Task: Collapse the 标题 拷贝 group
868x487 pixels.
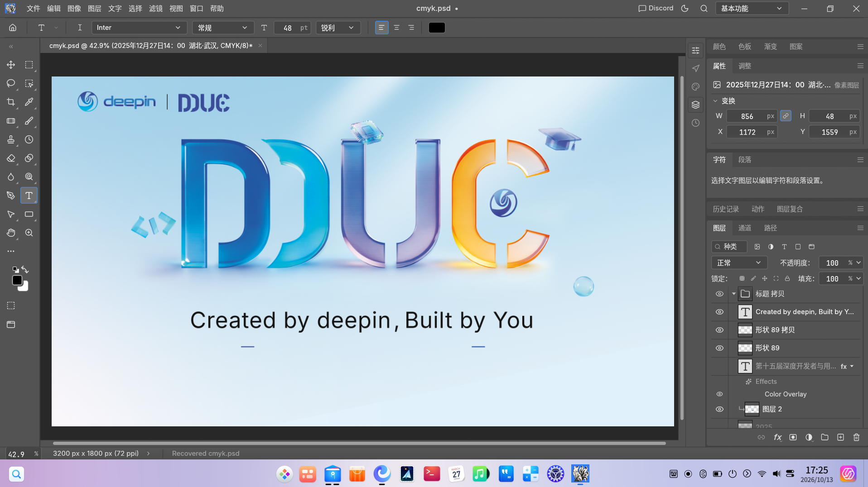Action: tap(734, 294)
